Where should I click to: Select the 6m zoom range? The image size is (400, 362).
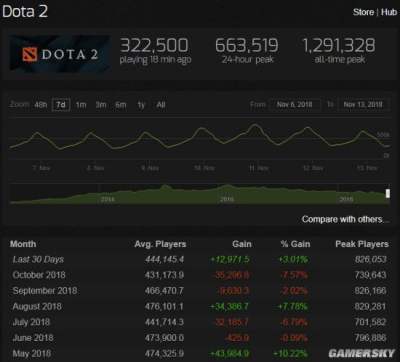coord(121,105)
